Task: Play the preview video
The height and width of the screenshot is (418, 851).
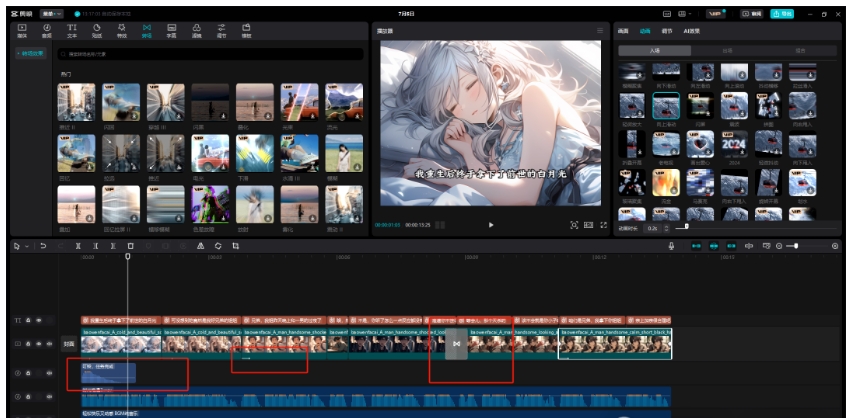Action: [x=491, y=225]
